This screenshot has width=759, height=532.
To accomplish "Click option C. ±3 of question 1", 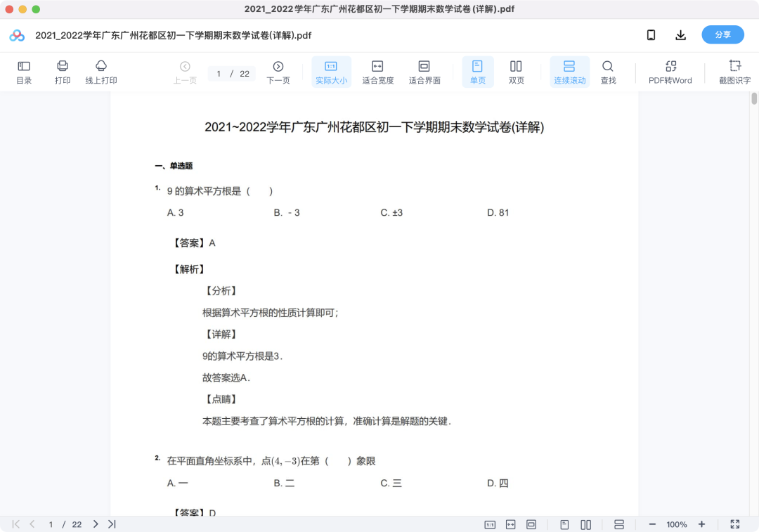I will 391,212.
